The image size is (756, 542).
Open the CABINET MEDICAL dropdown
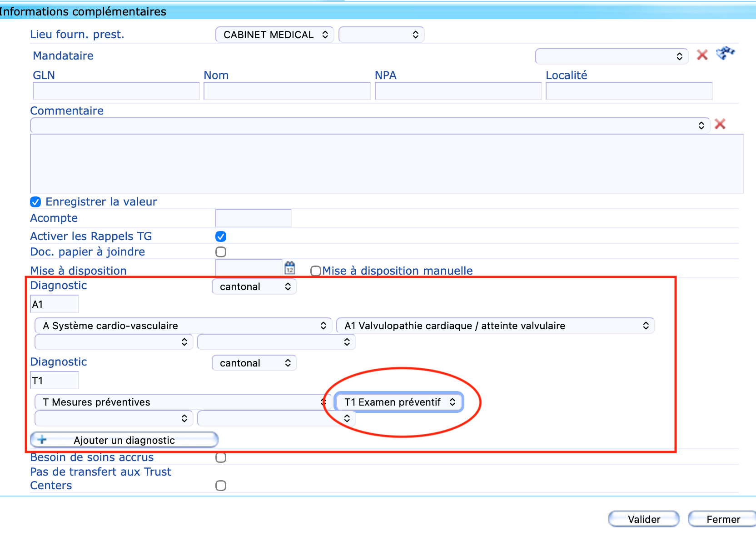pos(274,35)
